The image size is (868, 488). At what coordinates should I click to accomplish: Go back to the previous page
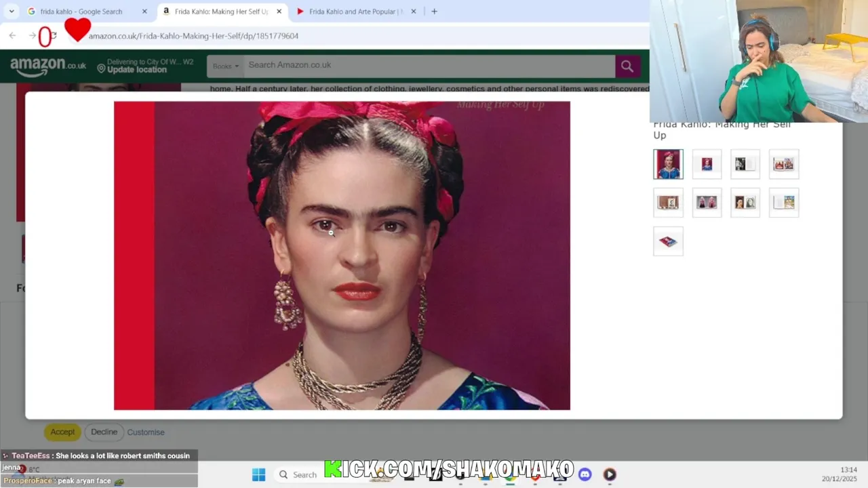tap(12, 36)
